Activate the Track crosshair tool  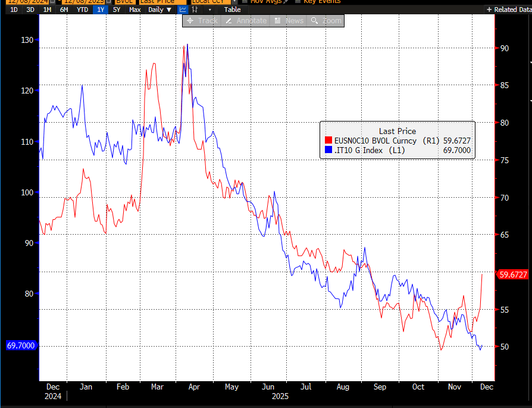click(x=202, y=21)
